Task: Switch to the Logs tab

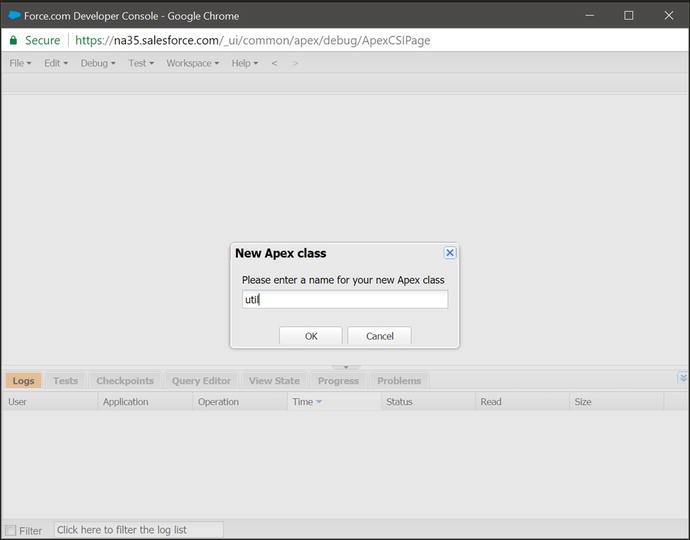Action: click(x=23, y=381)
